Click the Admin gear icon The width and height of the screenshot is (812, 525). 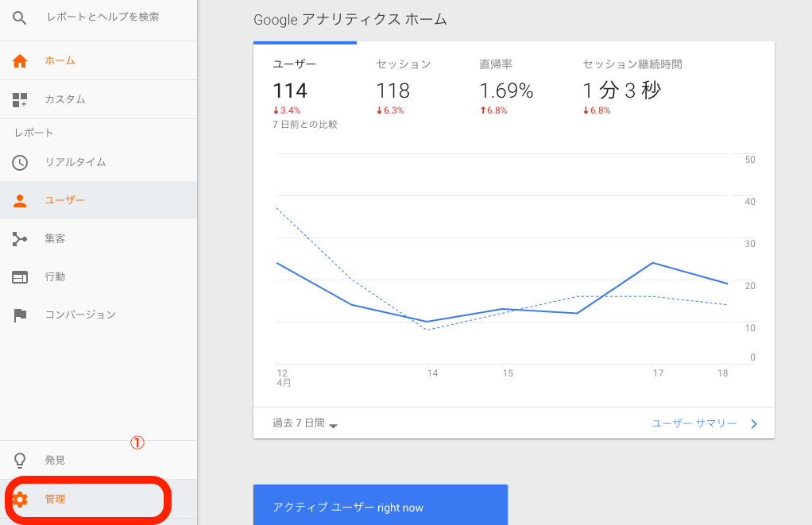click(20, 499)
